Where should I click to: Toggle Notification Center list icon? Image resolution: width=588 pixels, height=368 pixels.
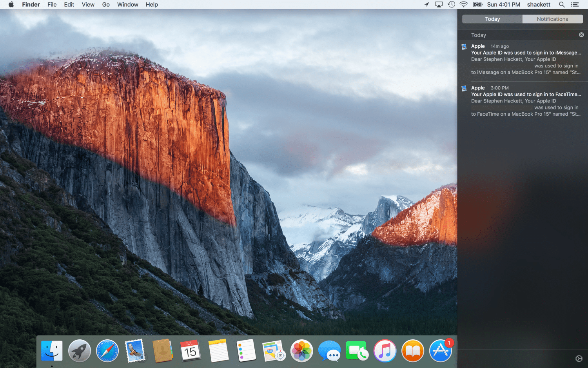click(575, 5)
